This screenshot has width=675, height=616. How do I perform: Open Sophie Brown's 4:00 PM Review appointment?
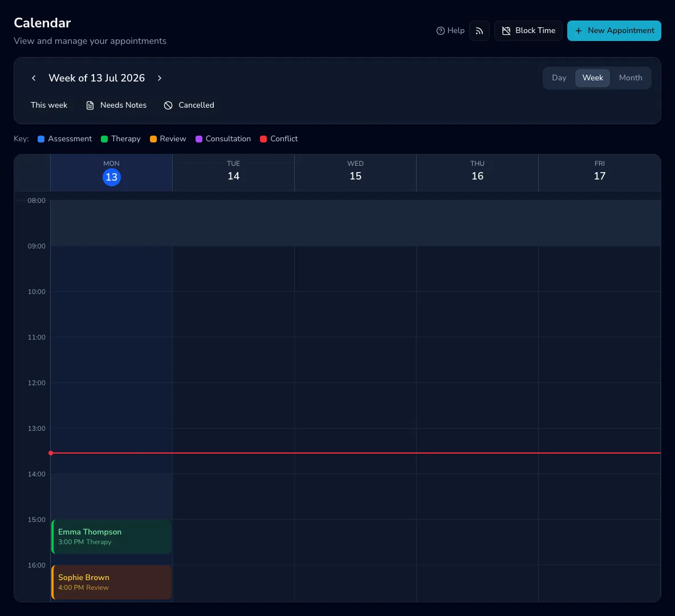pyautogui.click(x=112, y=582)
